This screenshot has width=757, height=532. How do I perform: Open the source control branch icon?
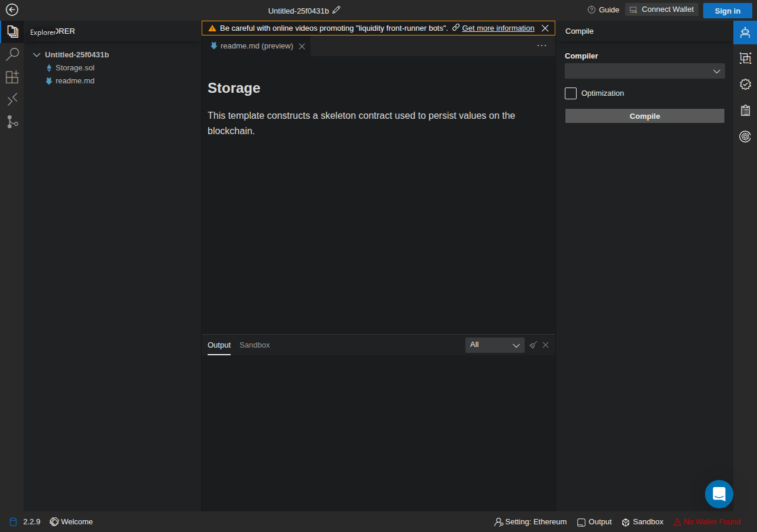click(x=12, y=122)
